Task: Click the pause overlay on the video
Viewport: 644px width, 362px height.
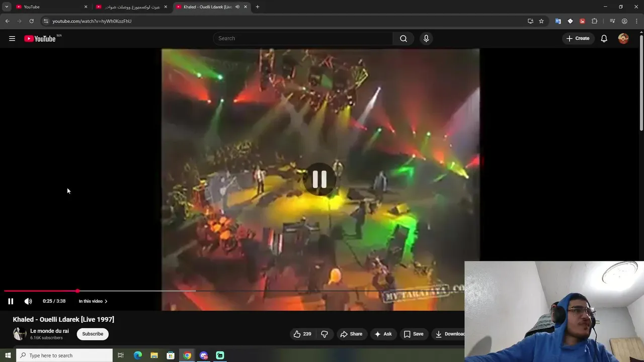Action: click(x=320, y=179)
